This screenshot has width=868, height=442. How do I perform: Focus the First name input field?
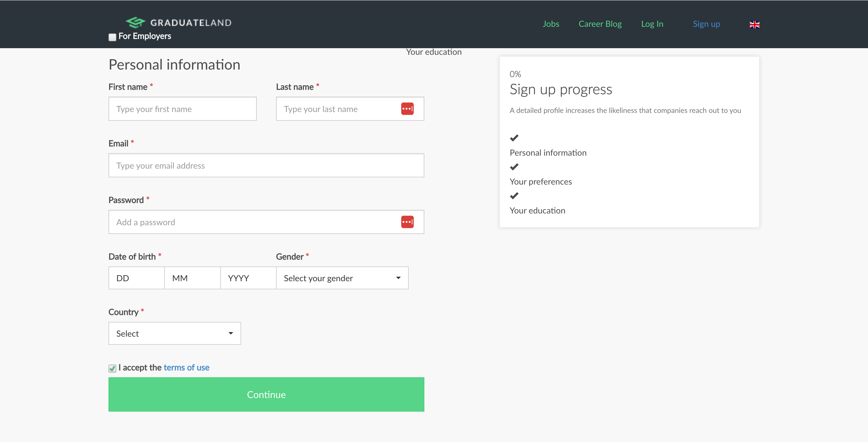(182, 109)
